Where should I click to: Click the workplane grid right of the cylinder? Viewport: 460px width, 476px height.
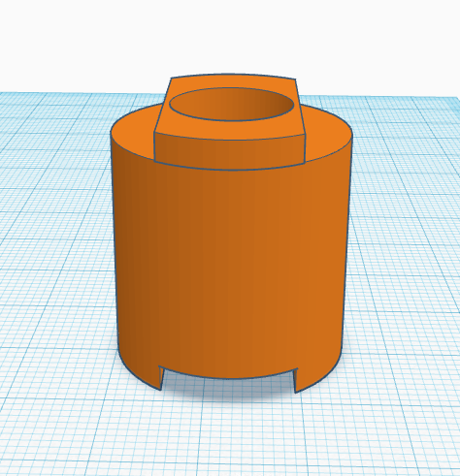click(x=405, y=259)
